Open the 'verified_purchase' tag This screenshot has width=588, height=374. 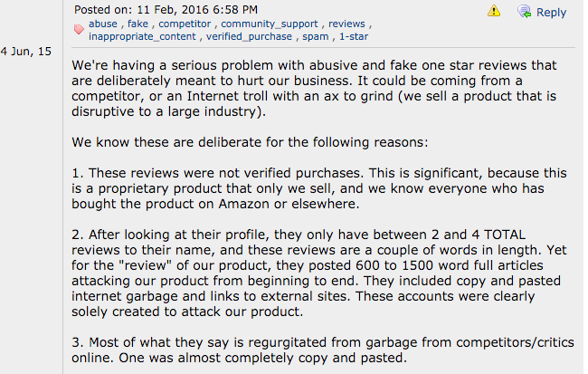(249, 36)
